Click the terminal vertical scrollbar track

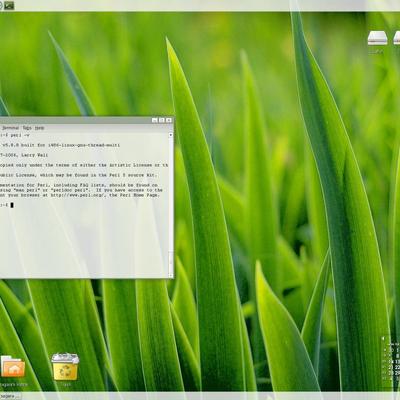point(171,205)
